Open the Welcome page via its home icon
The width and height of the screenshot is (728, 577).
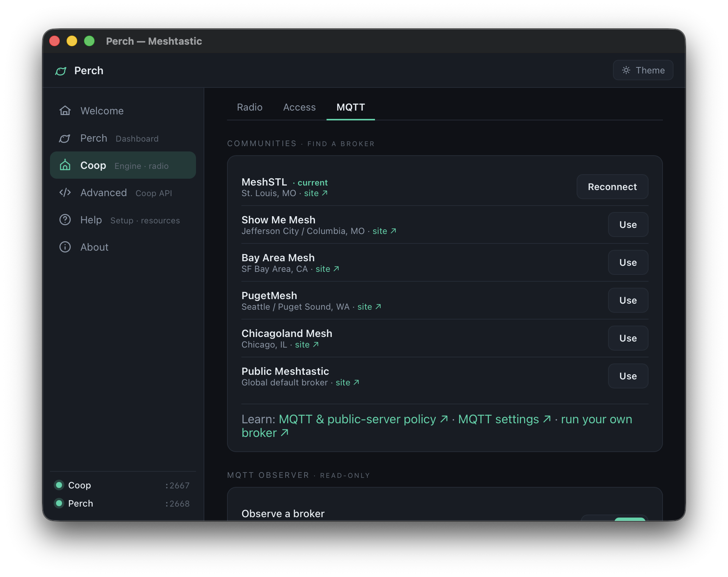(x=65, y=111)
